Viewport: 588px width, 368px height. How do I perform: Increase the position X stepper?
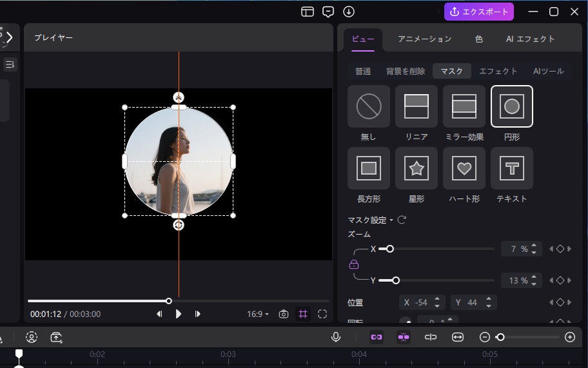coord(437,299)
